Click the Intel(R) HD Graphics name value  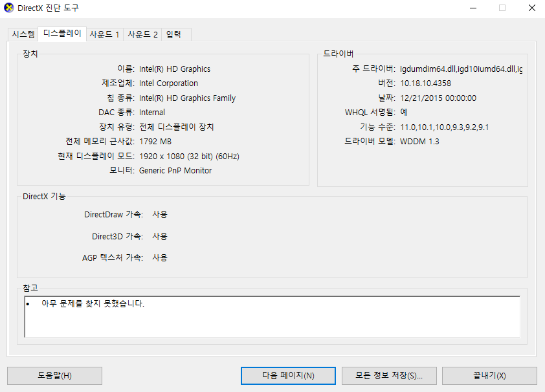[175, 69]
